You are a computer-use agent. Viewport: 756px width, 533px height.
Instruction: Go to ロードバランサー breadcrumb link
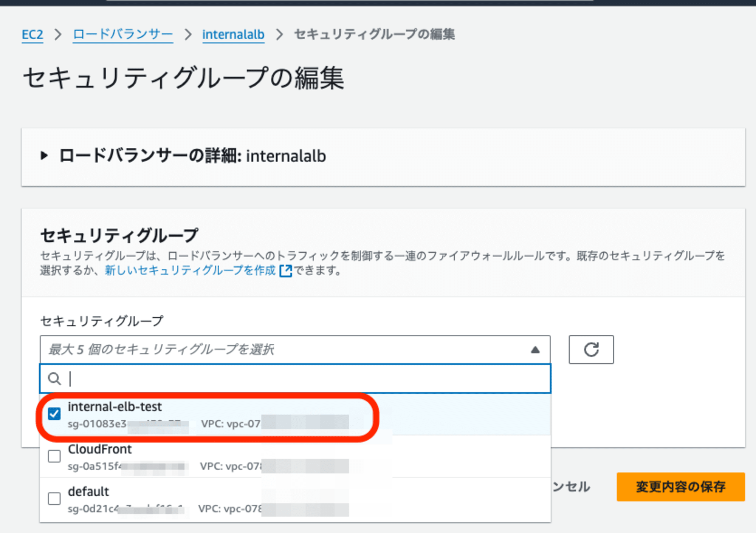tap(123, 34)
